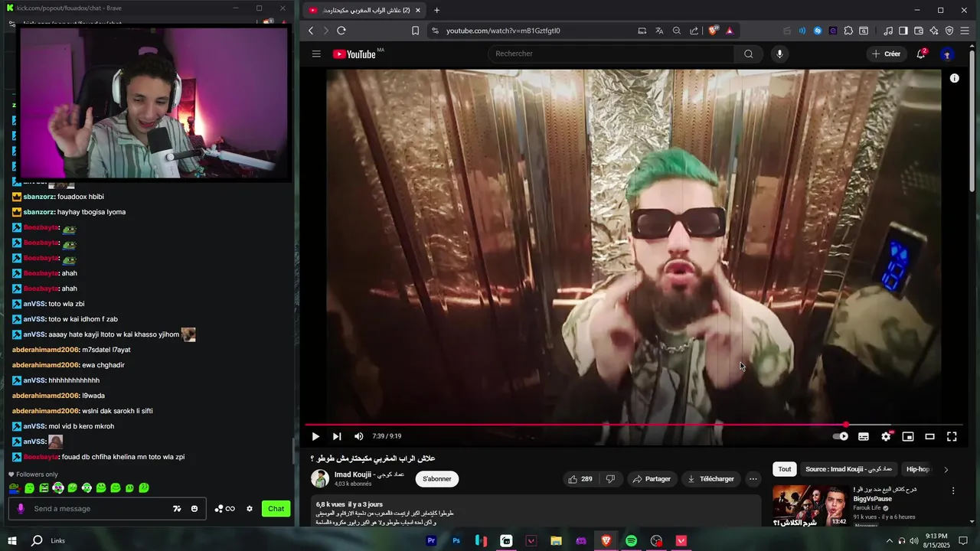Open Brave main hamburger menu
Screen dimensions: 980x551
click(965, 31)
